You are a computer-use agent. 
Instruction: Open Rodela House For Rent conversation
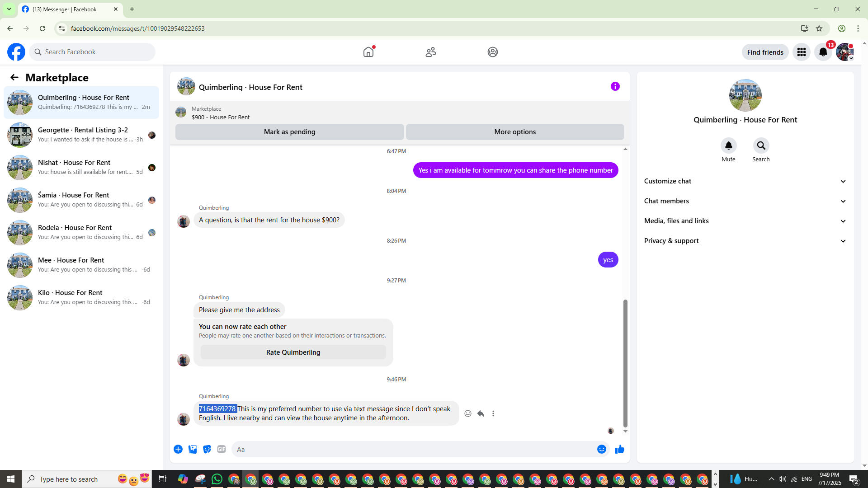(x=81, y=233)
